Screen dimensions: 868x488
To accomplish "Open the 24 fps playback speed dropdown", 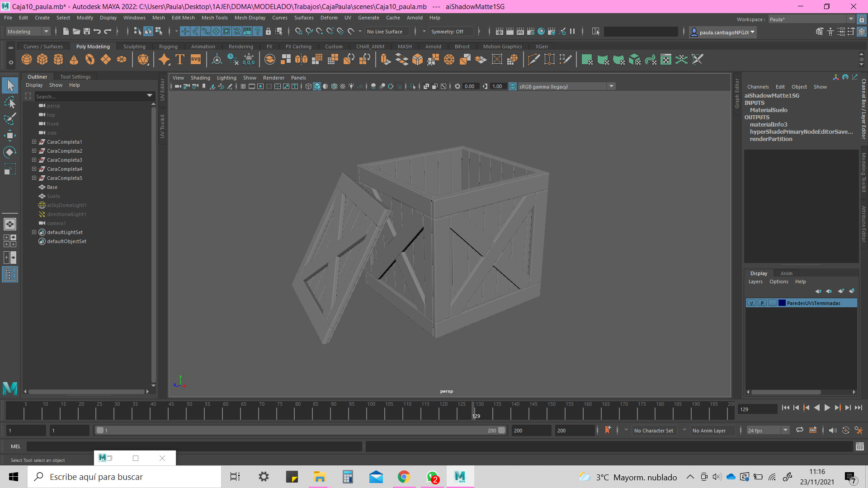I will 785,430.
